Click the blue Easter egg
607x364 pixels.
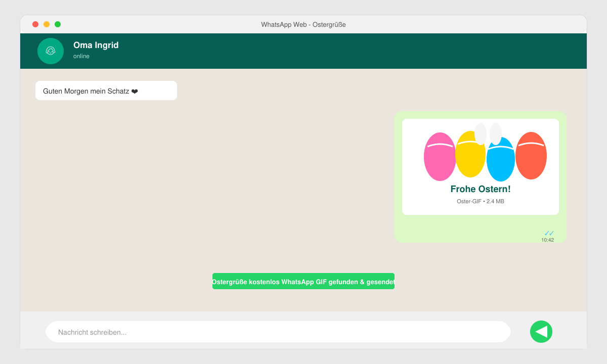click(x=501, y=159)
